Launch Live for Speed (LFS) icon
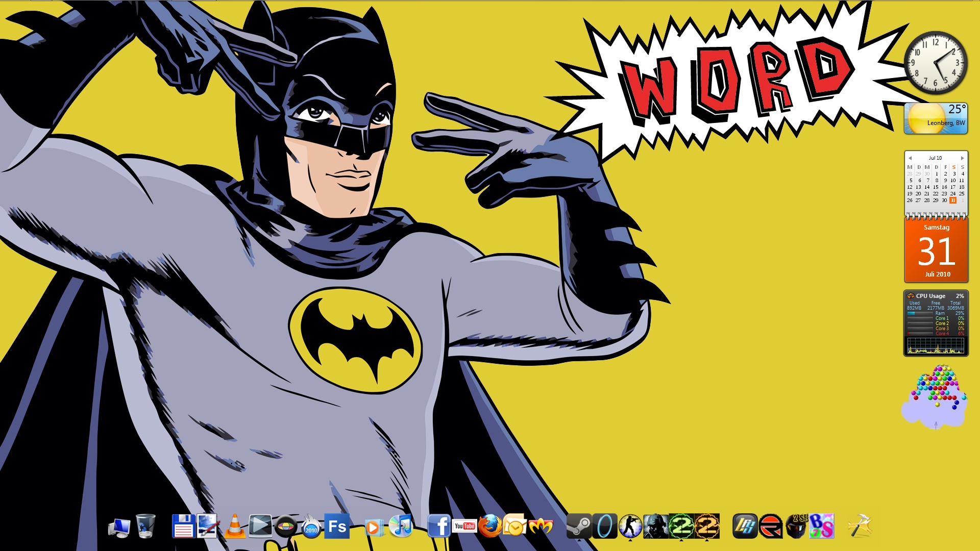This screenshot has width=980, height=551. click(745, 527)
